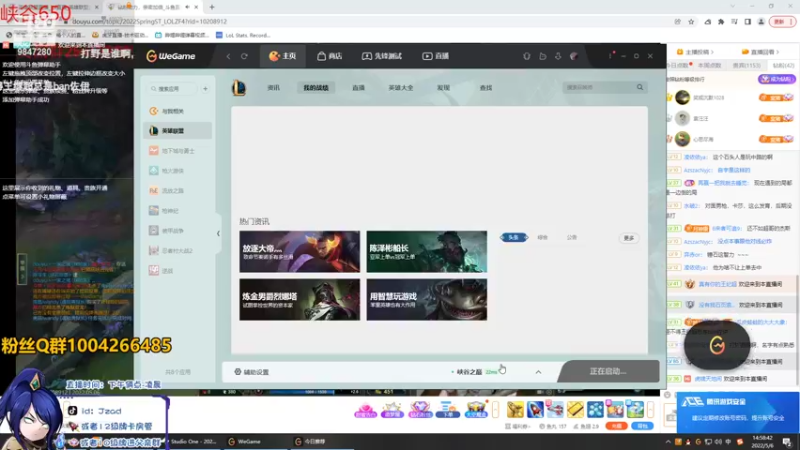Click the 搜索应用 search field in sidebar

pos(171,89)
